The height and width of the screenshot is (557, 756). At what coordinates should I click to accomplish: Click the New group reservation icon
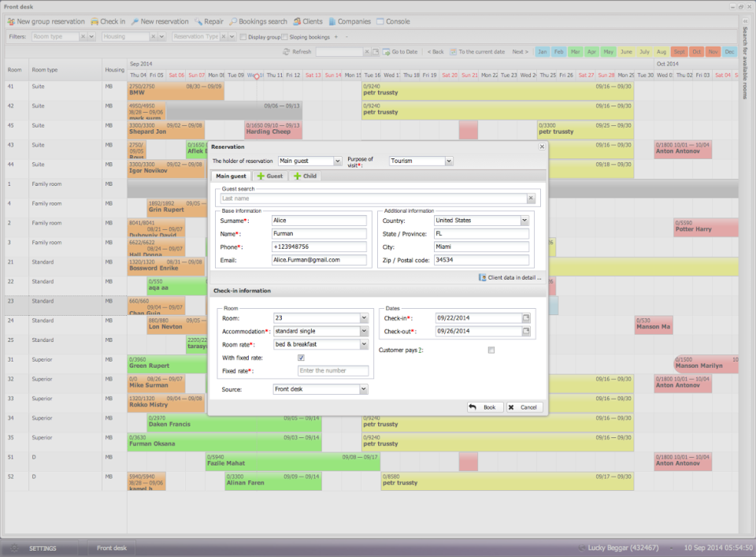[x=11, y=22]
